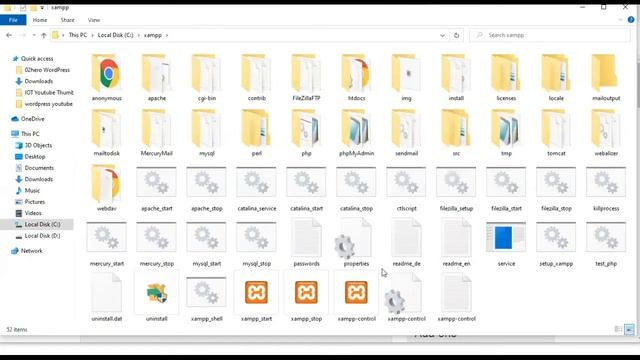Open the apache folder

157,78
